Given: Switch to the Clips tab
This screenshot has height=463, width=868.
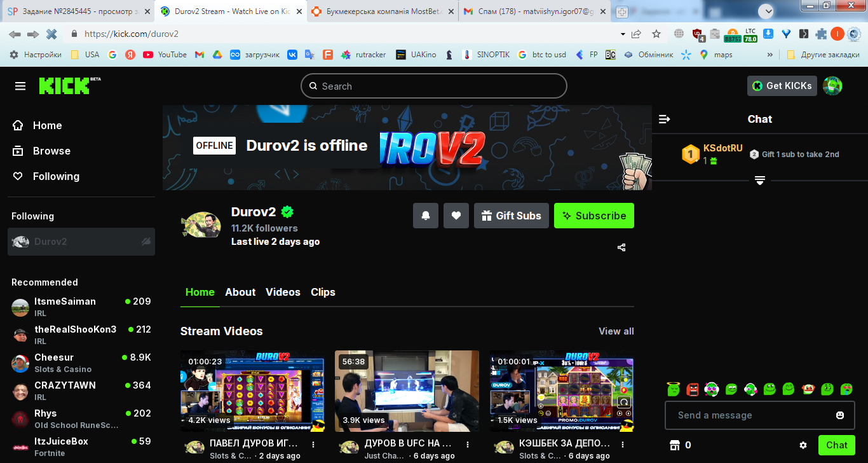Looking at the screenshot, I should click(323, 292).
